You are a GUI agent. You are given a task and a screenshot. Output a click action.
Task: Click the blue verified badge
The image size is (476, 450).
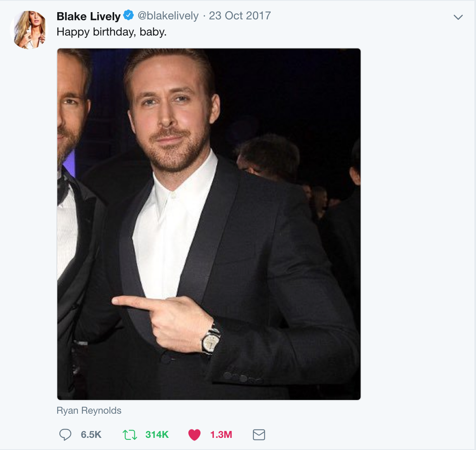click(128, 16)
